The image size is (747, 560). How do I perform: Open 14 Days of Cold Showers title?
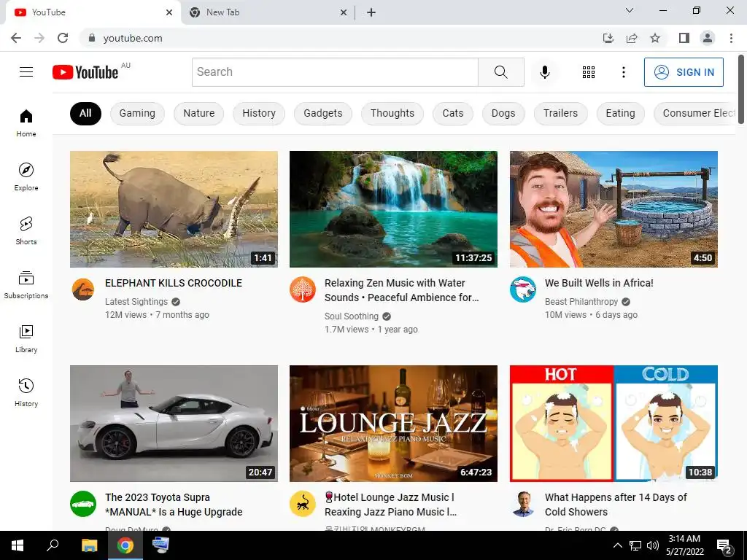(x=616, y=505)
